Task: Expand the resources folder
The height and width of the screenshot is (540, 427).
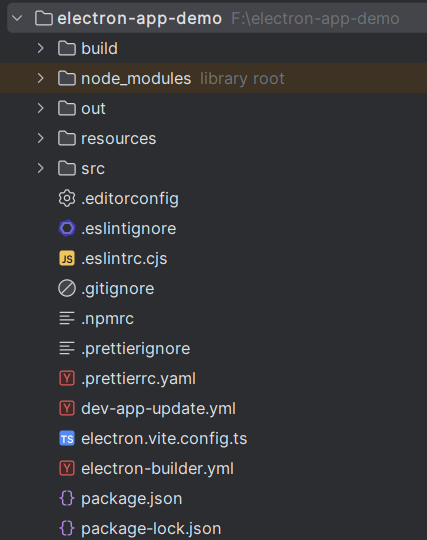Action: point(41,138)
